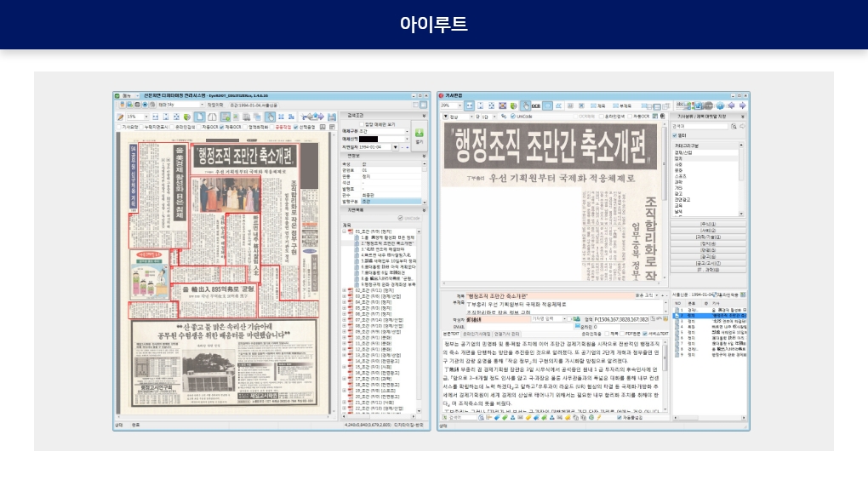Click the OCR icon in article editor toolbar

click(x=536, y=106)
